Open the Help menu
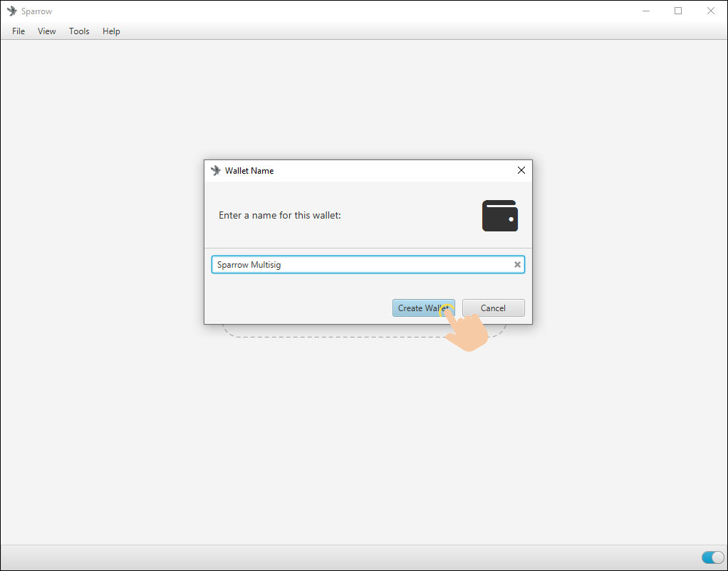The width and height of the screenshot is (728, 571). coord(111,31)
